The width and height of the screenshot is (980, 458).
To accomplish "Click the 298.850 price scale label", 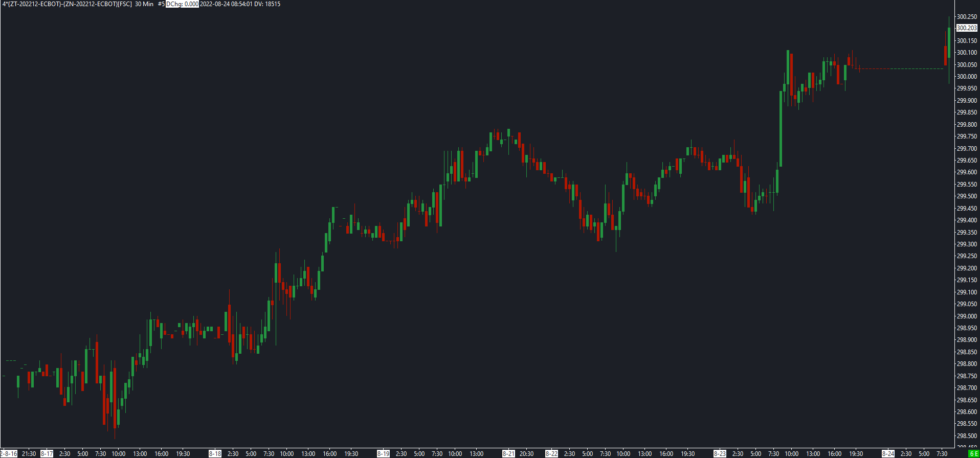I will 967,352.
